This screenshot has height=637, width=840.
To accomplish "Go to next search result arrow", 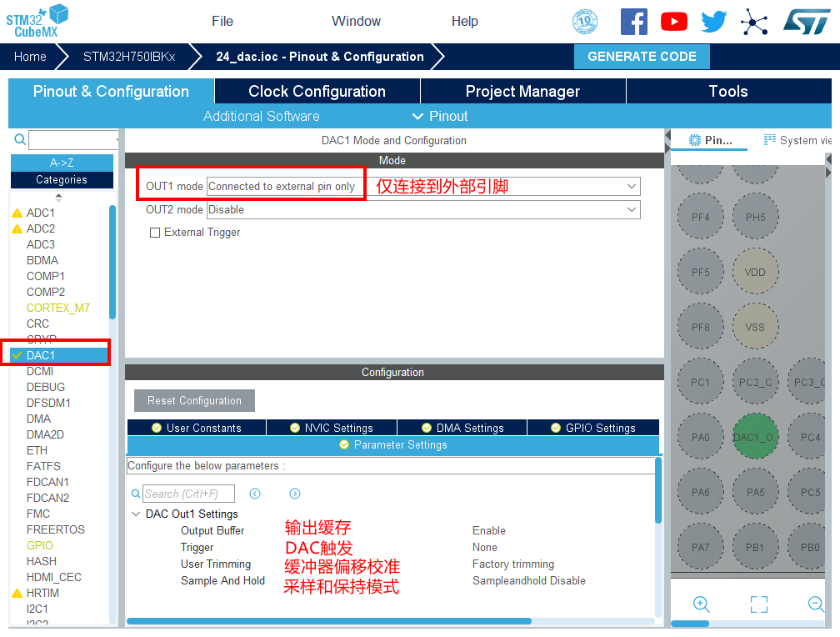I will coord(294,494).
